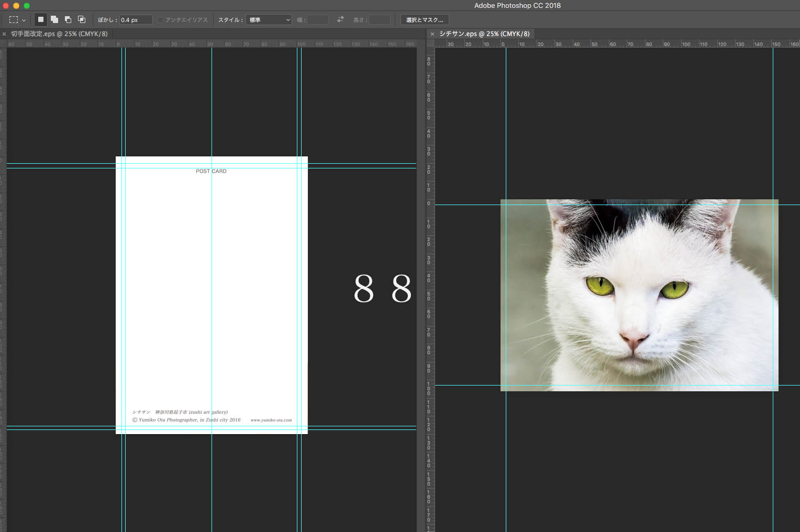Toggle the アンチエイリアス checkbox
The height and width of the screenshot is (532, 800).
tap(160, 20)
